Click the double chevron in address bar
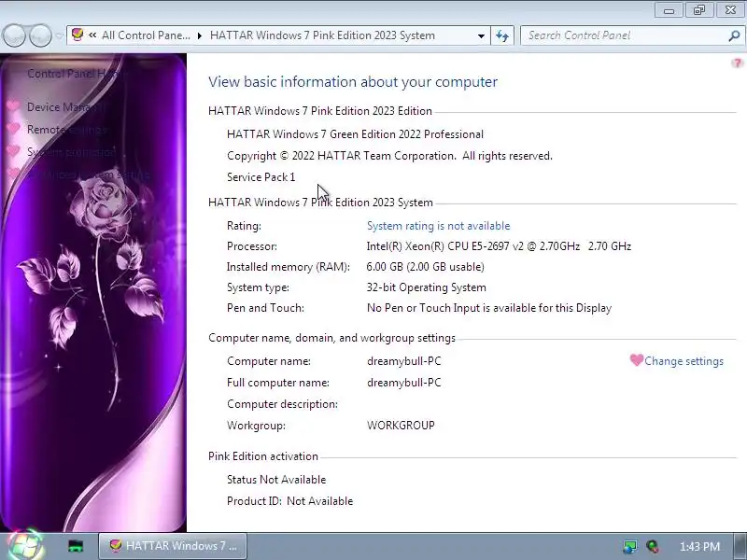Viewport: 747px width, 560px height. pyautogui.click(x=92, y=35)
